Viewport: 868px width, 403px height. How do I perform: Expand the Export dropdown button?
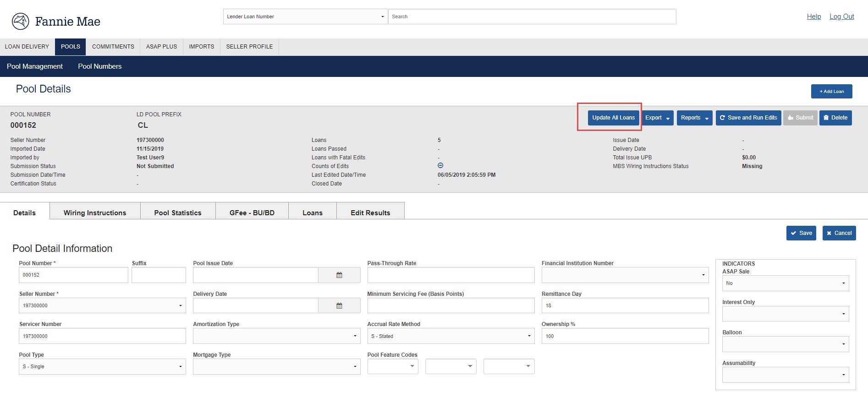pyautogui.click(x=657, y=118)
